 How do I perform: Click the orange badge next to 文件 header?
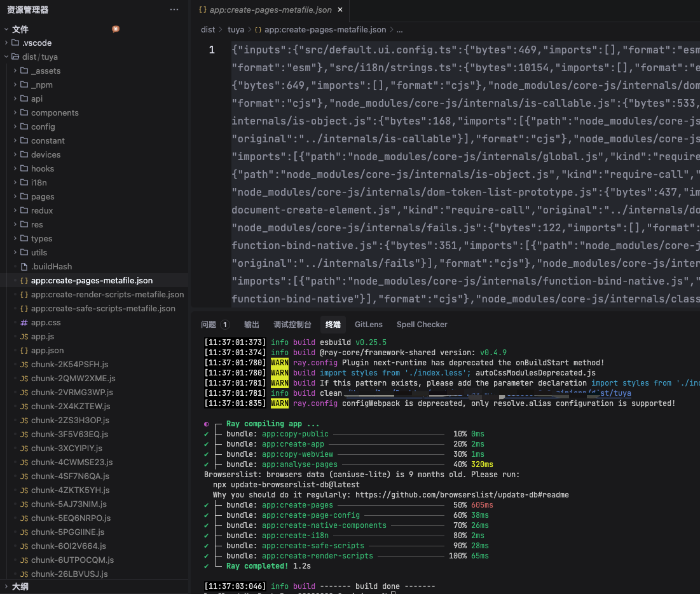click(x=116, y=29)
